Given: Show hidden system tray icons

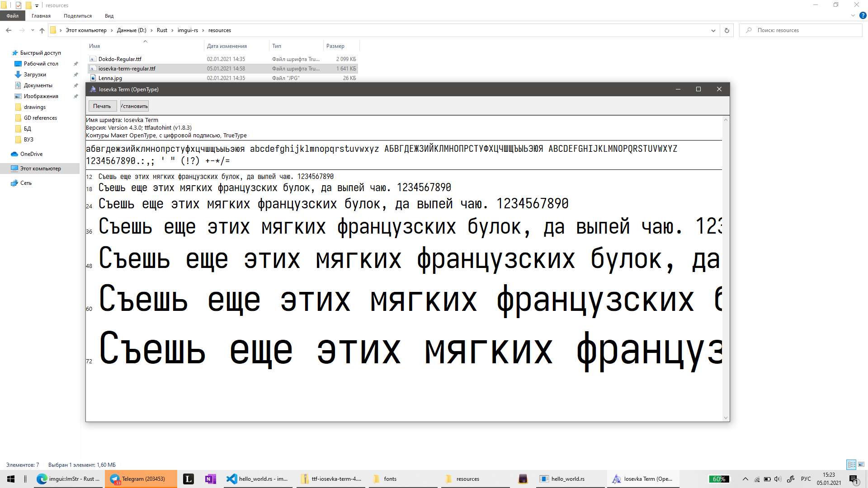Looking at the screenshot, I should pos(745,479).
